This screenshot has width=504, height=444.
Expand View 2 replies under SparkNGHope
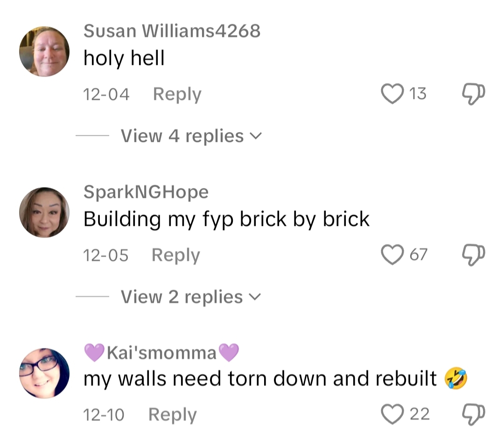coord(191,296)
